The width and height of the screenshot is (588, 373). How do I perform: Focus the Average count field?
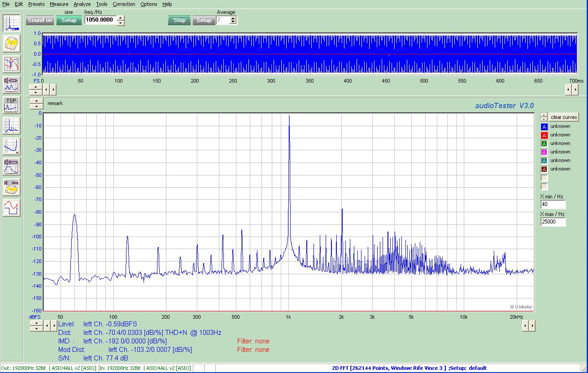pyautogui.click(x=222, y=20)
